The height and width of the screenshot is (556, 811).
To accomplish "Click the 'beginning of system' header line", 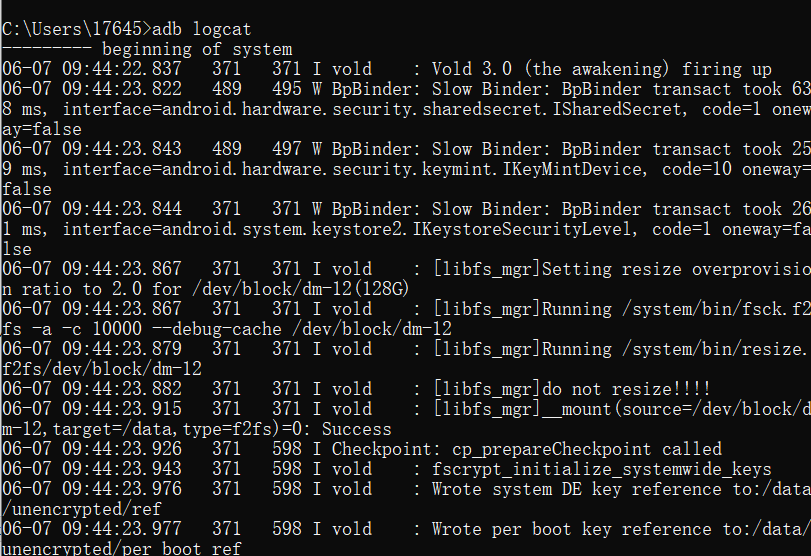I will click(x=197, y=48).
